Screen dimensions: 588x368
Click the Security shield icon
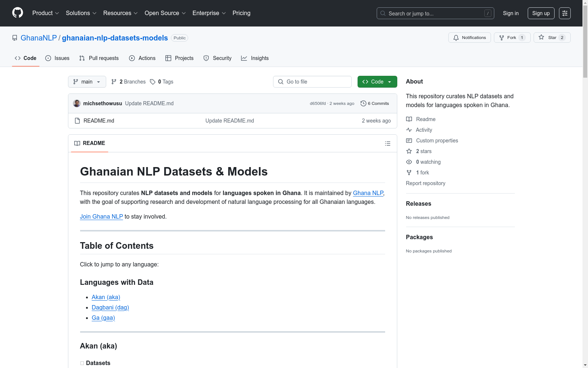(x=206, y=58)
